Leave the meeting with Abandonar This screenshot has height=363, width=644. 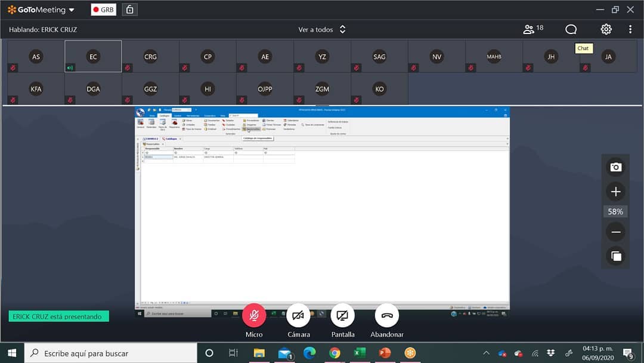coord(387,316)
